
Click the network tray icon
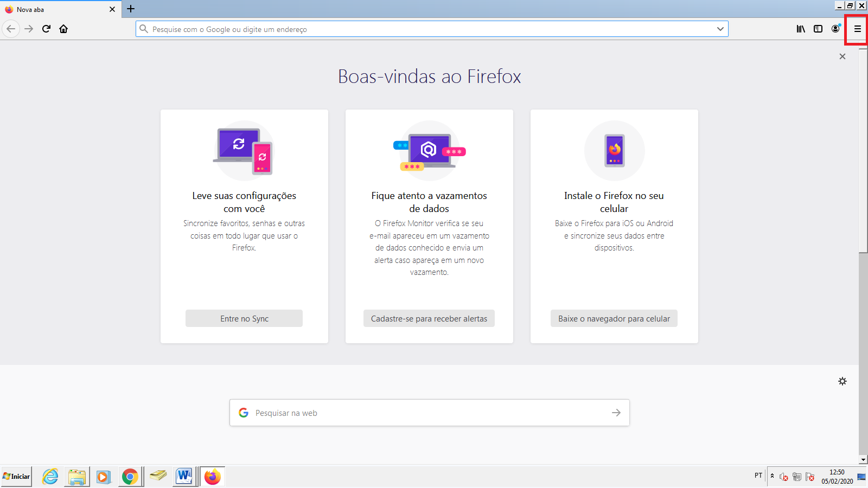point(797,477)
